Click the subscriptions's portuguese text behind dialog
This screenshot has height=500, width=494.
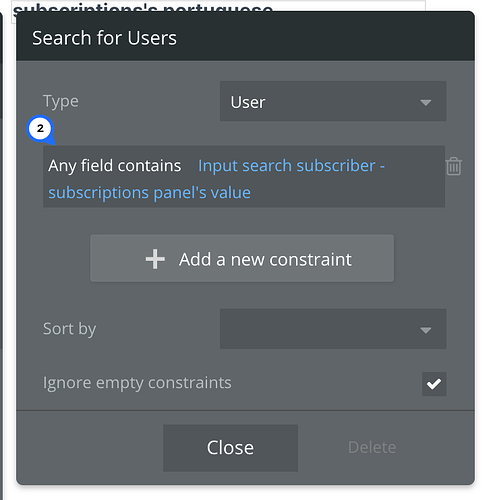click(143, 8)
